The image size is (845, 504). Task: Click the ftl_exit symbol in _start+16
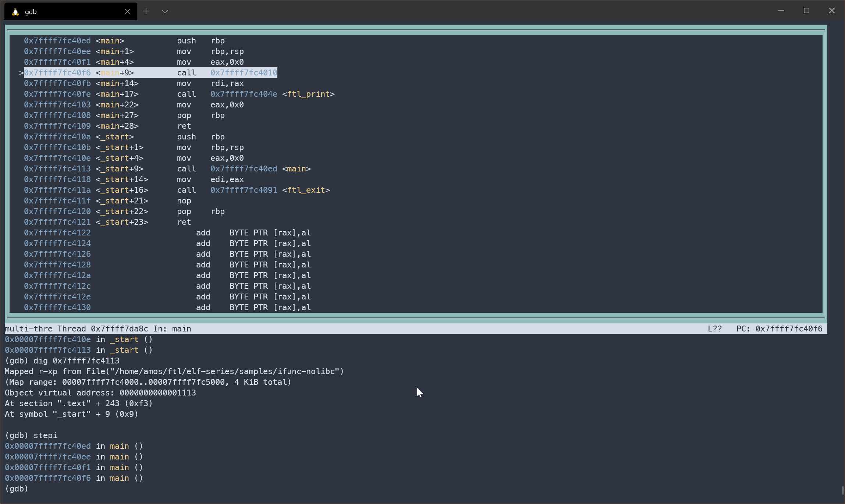[x=306, y=190]
